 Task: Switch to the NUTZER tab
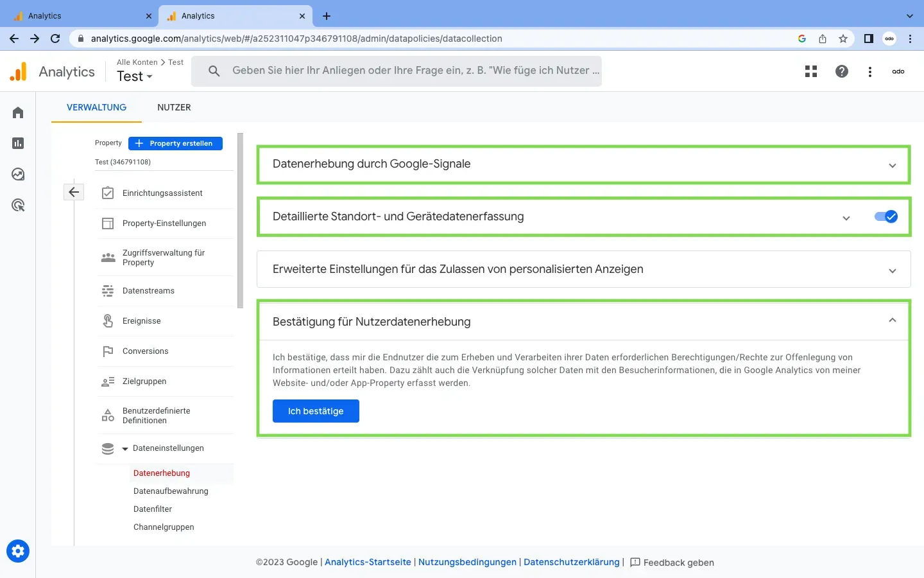pos(174,107)
